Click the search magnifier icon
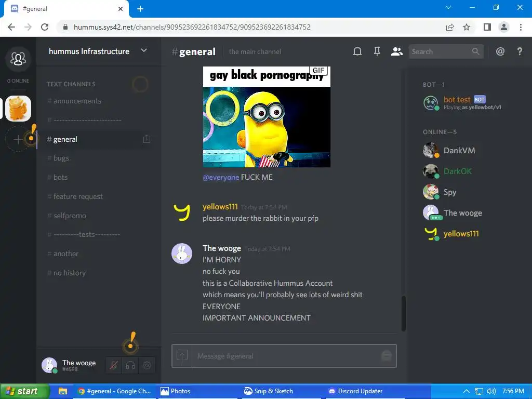Screen dimensions: 532x399 click(476, 51)
